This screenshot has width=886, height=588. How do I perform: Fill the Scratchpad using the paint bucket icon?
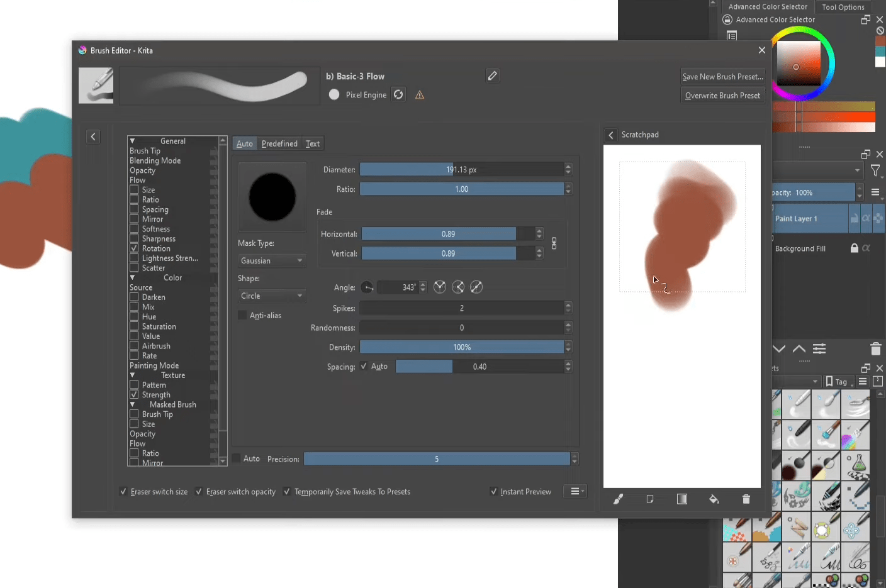pyautogui.click(x=714, y=499)
